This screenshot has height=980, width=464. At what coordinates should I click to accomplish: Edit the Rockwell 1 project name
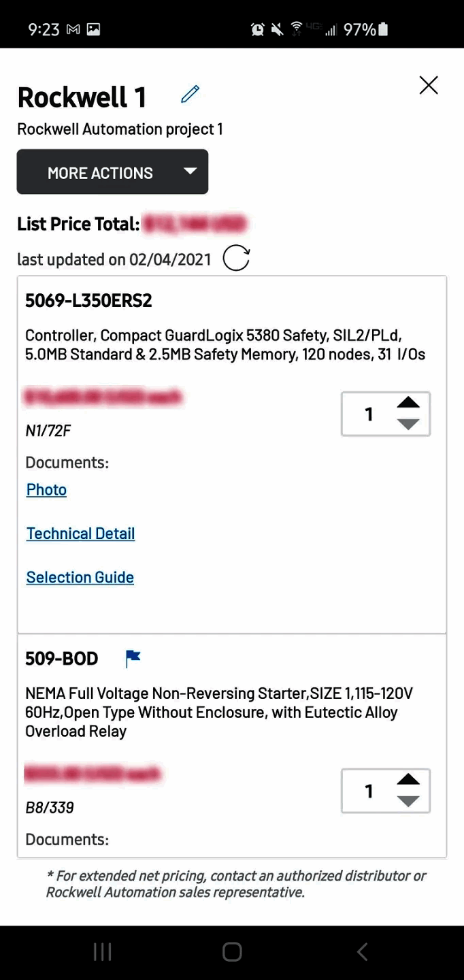190,94
